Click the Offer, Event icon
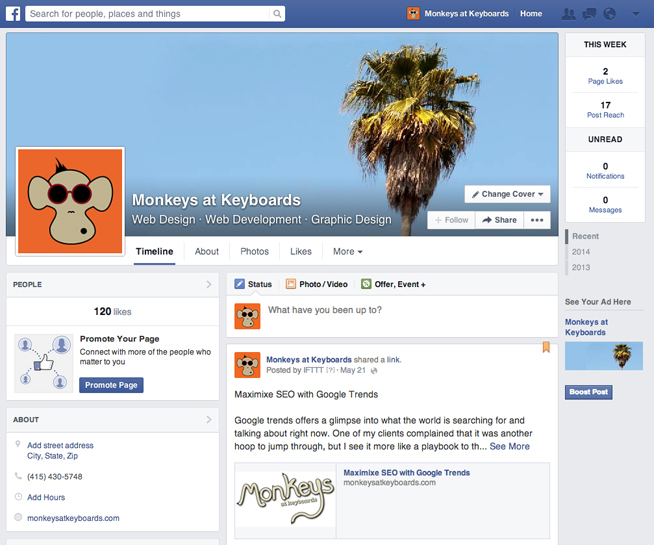 366,284
